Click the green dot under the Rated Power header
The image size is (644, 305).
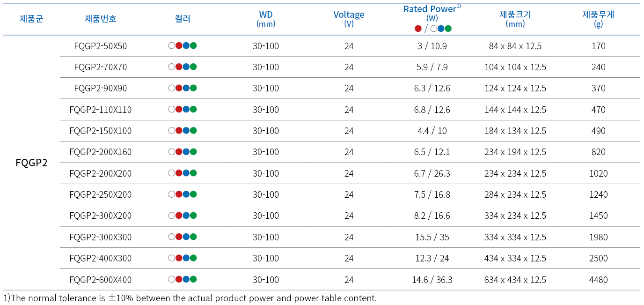(x=448, y=29)
